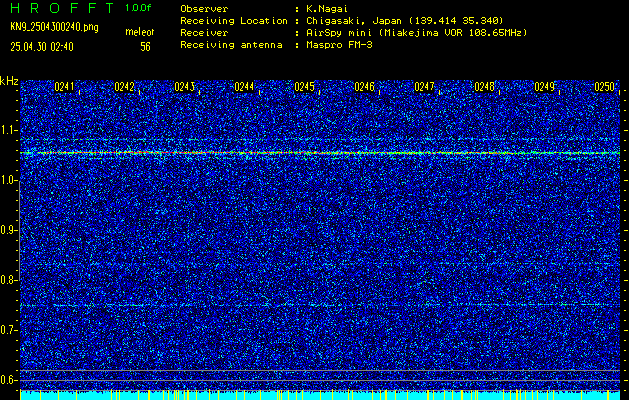Click the 0.8 frequency axis label
The image size is (629, 400).
point(8,280)
